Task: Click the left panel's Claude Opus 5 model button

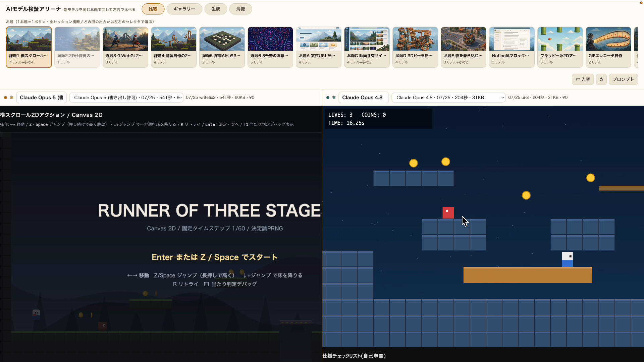Action: (42, 98)
